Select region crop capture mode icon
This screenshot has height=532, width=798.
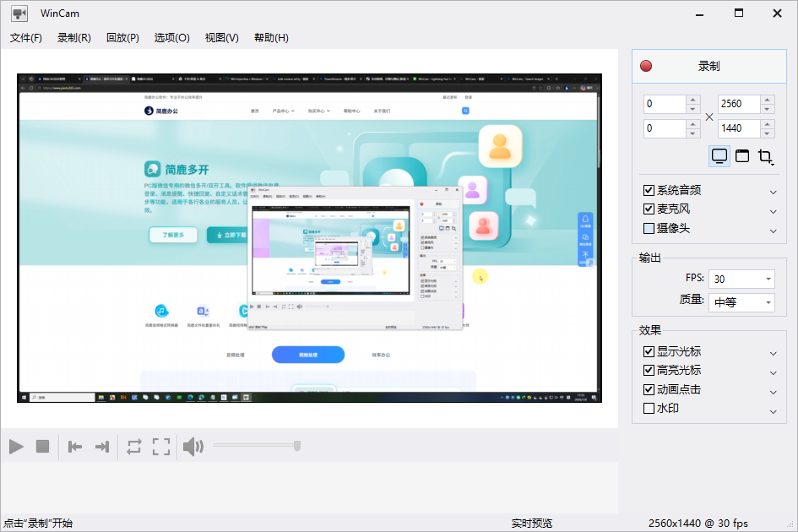coord(765,155)
